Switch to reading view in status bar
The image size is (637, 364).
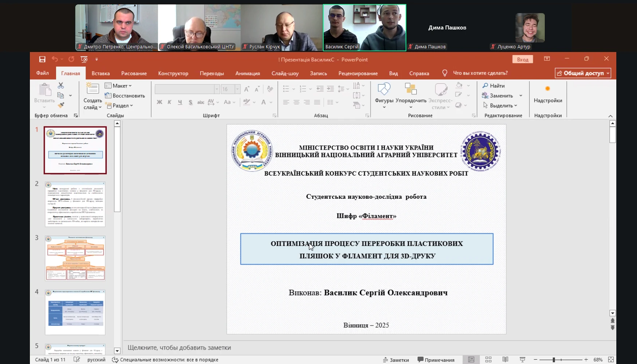(x=505, y=360)
